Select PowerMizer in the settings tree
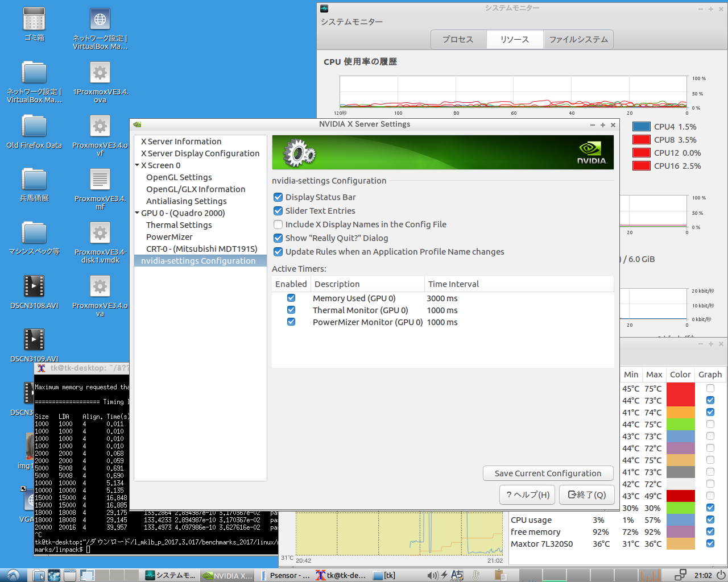This screenshot has width=728, height=582. (169, 237)
